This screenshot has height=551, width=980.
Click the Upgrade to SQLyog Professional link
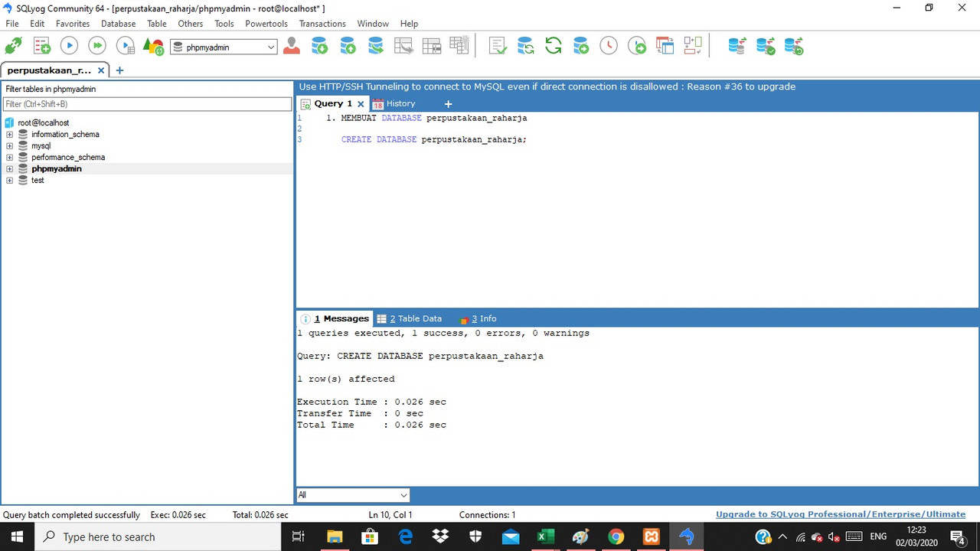click(841, 514)
